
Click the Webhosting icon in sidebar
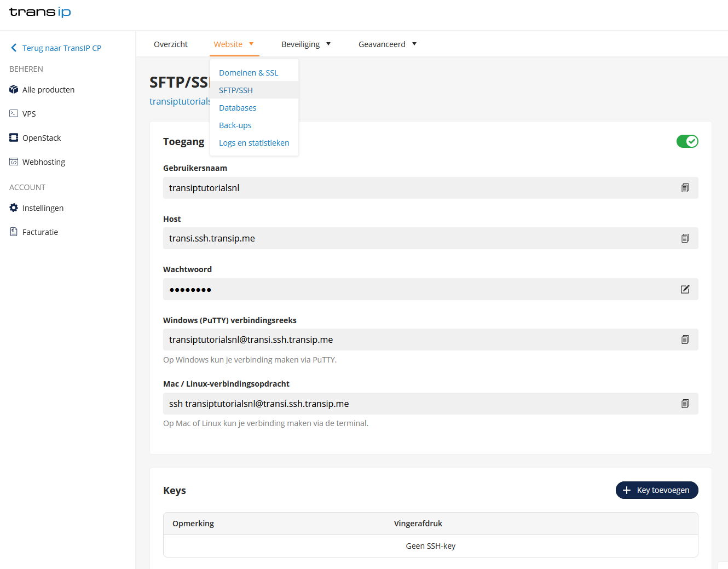click(14, 162)
